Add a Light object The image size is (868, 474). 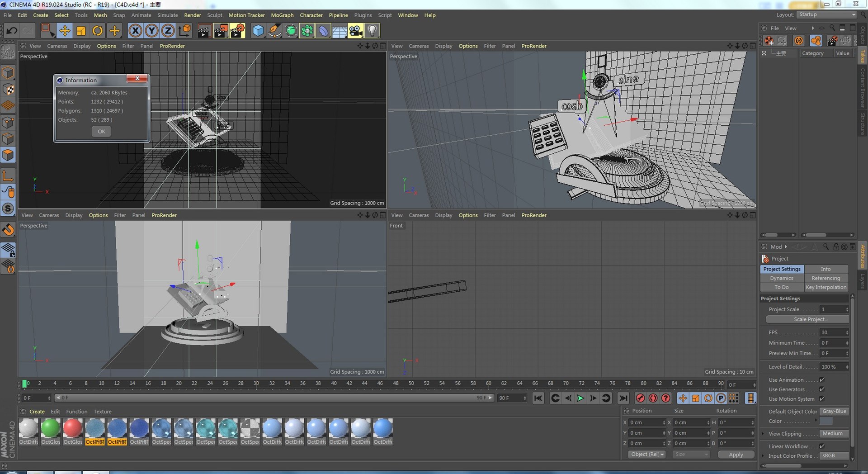372,31
